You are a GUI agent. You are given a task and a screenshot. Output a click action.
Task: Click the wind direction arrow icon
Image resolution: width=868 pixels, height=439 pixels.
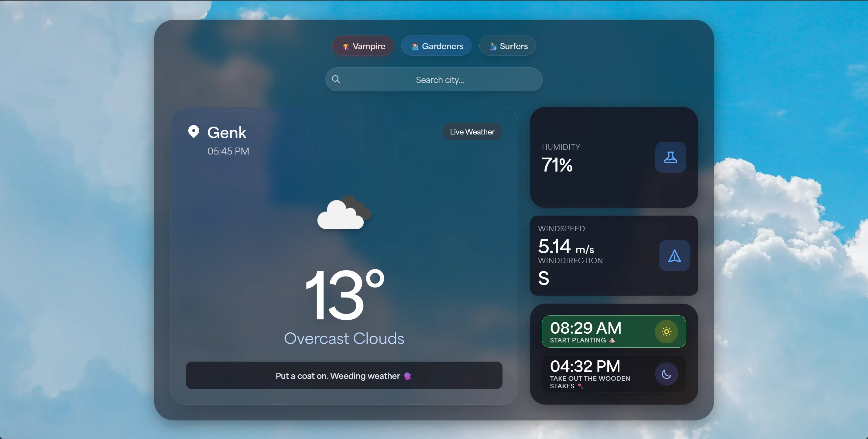(674, 256)
